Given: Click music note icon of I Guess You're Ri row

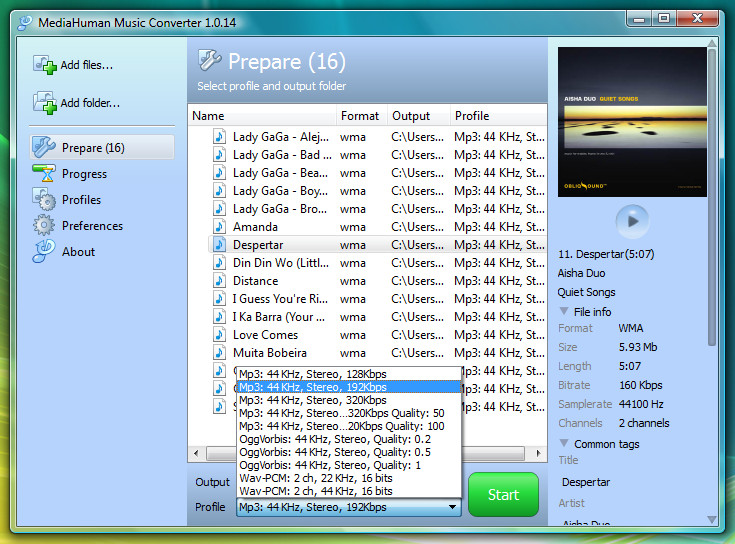Looking at the screenshot, I should [219, 298].
